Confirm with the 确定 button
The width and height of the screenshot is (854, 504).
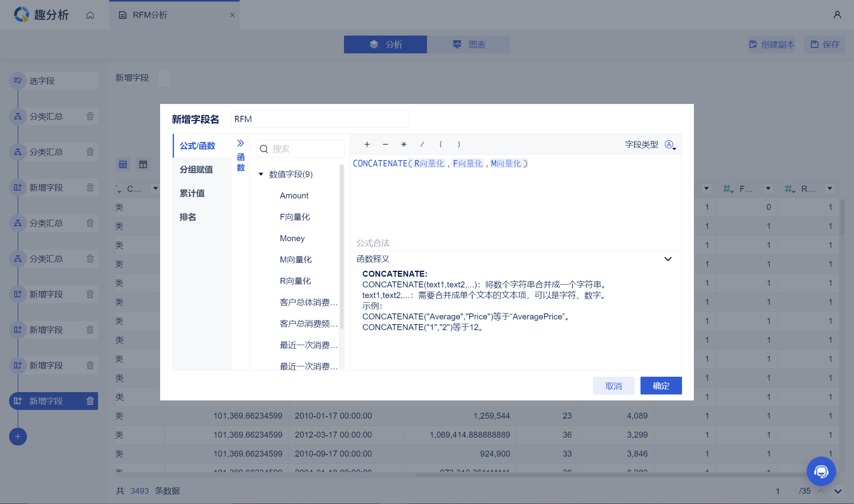tap(661, 385)
